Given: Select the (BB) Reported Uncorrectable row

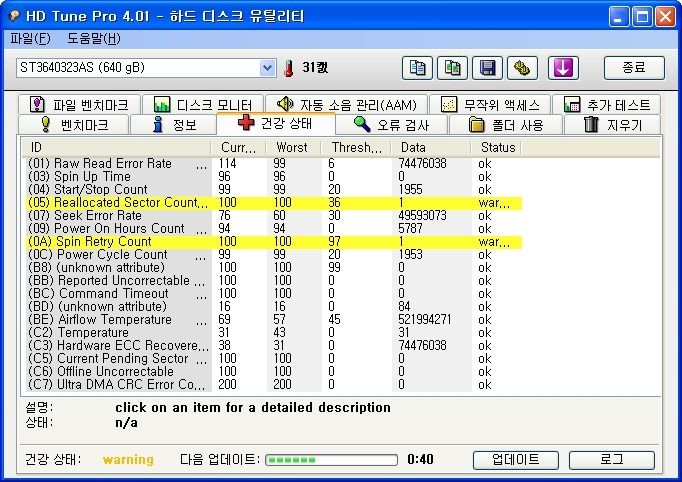Looking at the screenshot, I should [272, 281].
